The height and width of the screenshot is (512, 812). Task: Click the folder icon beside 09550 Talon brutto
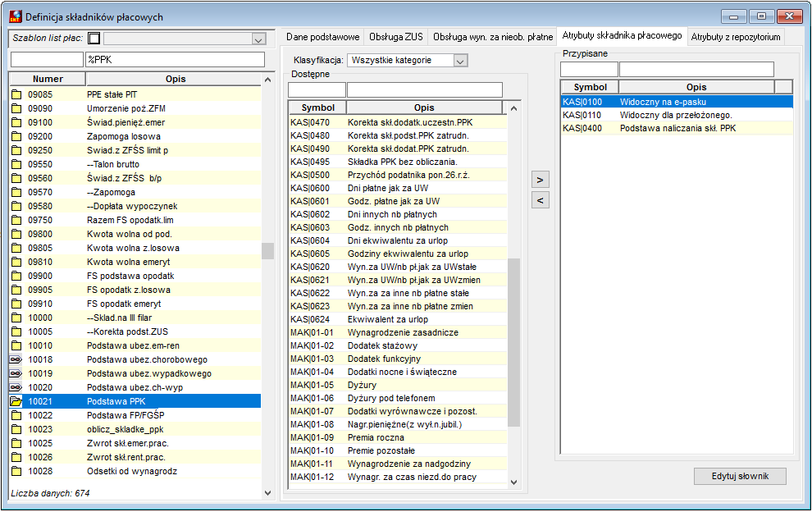pos(16,164)
